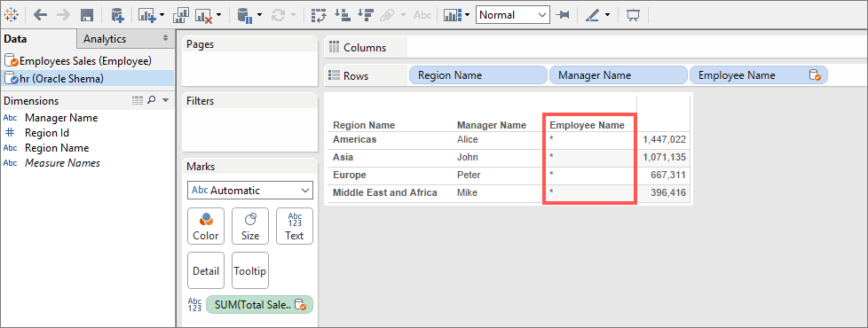868x328 pixels.
Task: Select the Region Name dimension field
Action: (x=57, y=148)
